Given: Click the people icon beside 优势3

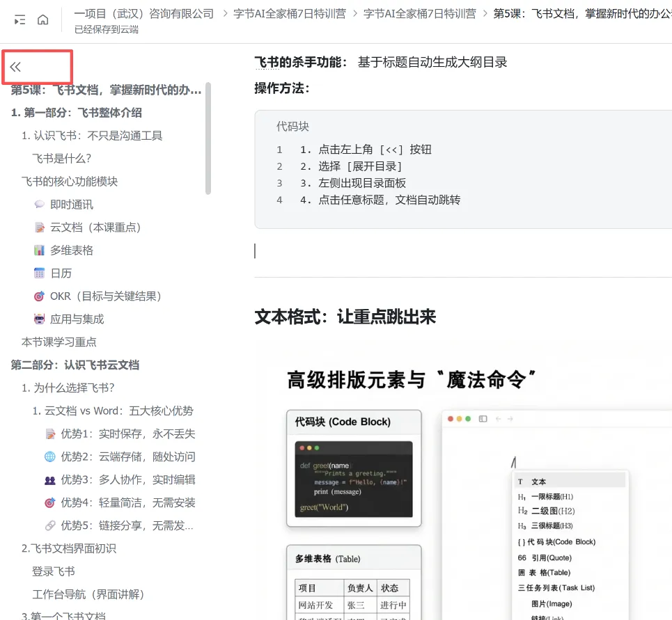Looking at the screenshot, I should 50,480.
